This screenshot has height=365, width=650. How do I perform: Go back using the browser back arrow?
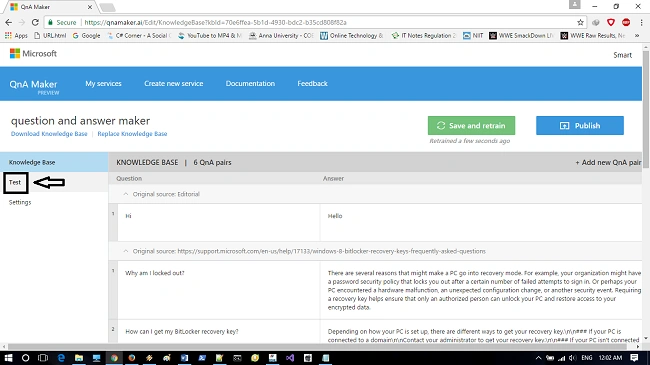coord(9,22)
